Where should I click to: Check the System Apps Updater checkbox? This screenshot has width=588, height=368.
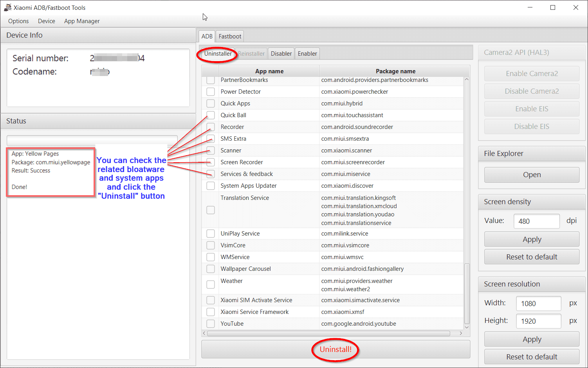(x=211, y=186)
